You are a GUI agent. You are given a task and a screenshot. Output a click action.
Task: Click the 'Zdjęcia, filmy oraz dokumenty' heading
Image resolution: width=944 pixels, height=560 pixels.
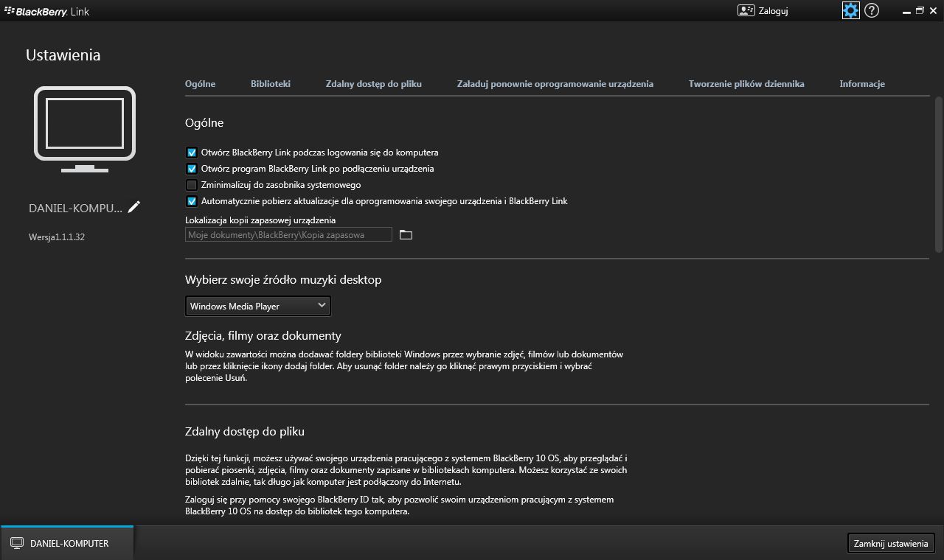[263, 336]
